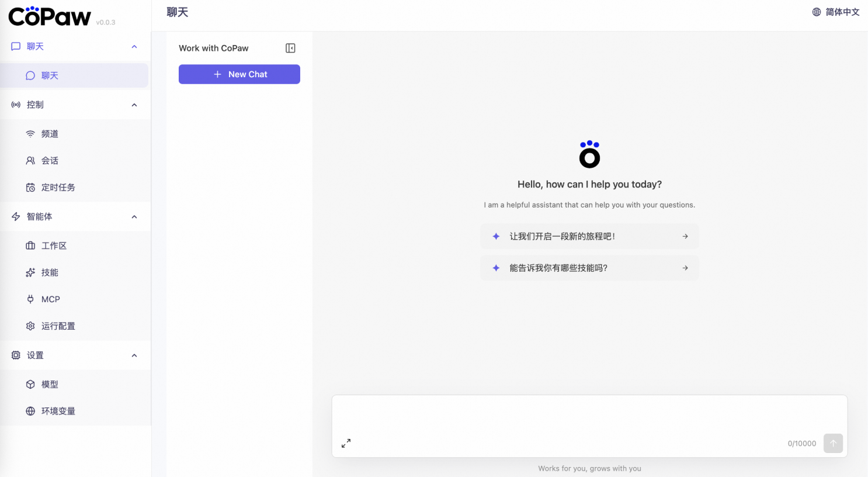Click the 聊天 page title at top
The height and width of the screenshot is (477, 868).
[x=178, y=12]
